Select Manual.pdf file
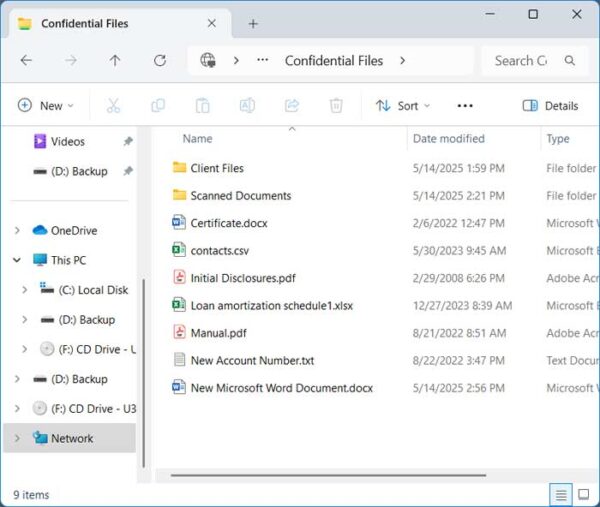The image size is (600, 507). (x=218, y=333)
